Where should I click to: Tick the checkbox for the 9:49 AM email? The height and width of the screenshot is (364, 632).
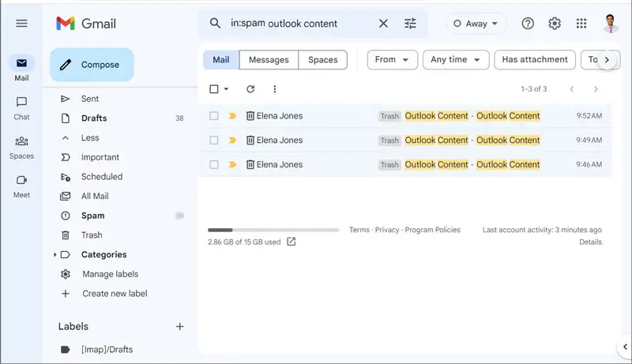point(214,141)
